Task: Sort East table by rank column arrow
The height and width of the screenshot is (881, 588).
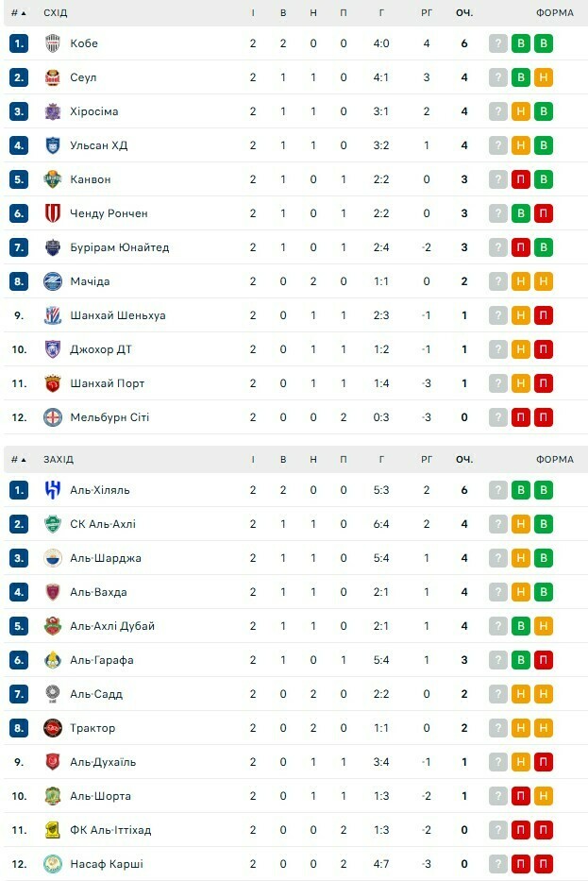Action: (x=23, y=13)
